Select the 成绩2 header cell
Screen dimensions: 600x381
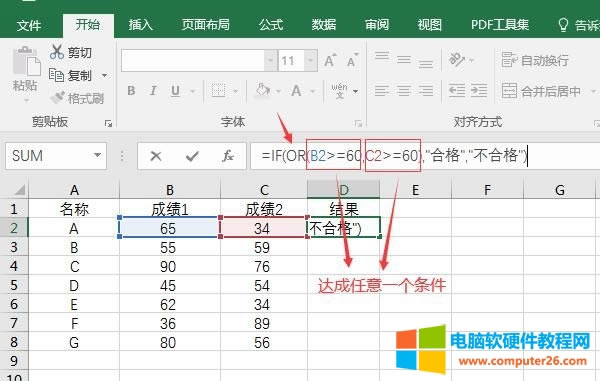(x=264, y=209)
